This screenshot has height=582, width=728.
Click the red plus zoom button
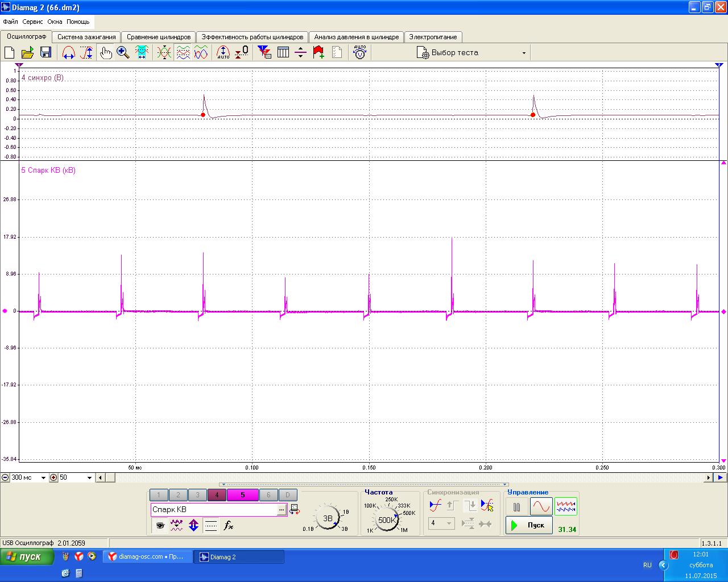(x=53, y=477)
